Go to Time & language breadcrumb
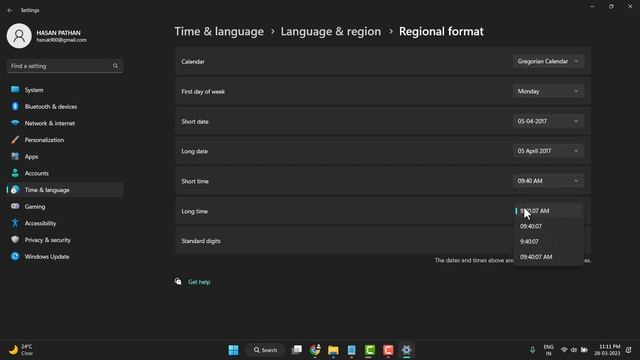 pyautogui.click(x=219, y=31)
